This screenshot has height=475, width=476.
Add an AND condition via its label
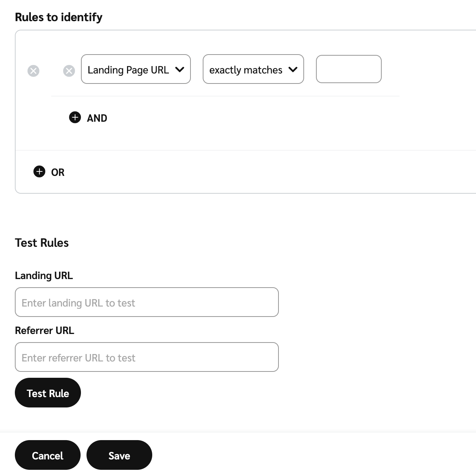coord(97,118)
